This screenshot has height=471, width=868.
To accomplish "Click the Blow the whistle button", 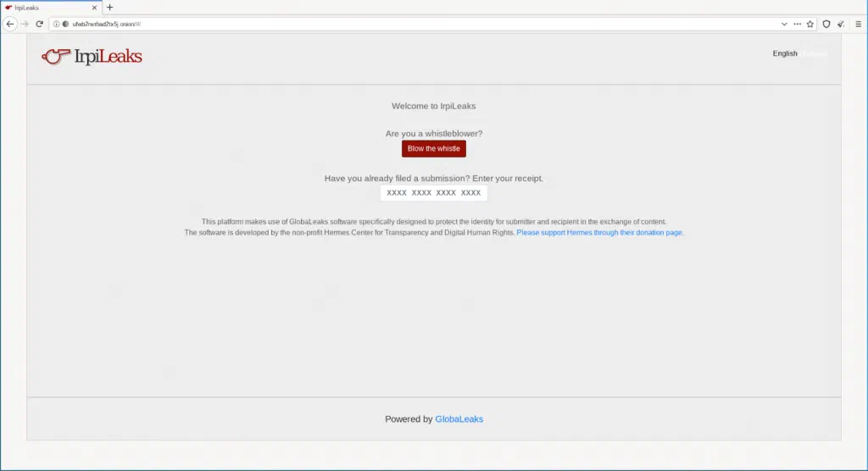I will click(x=433, y=148).
